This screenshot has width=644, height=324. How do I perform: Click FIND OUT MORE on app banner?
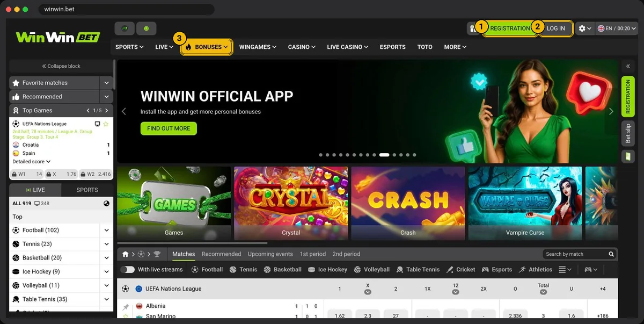click(169, 128)
